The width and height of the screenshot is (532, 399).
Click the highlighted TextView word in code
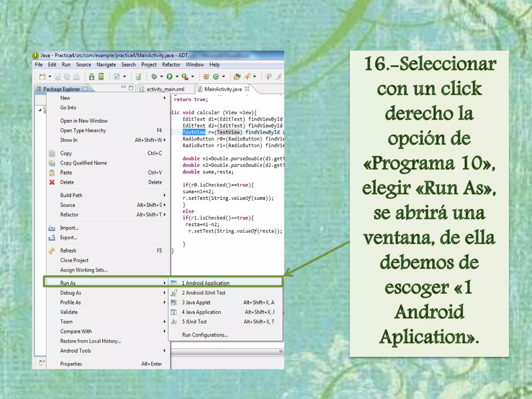(194, 132)
